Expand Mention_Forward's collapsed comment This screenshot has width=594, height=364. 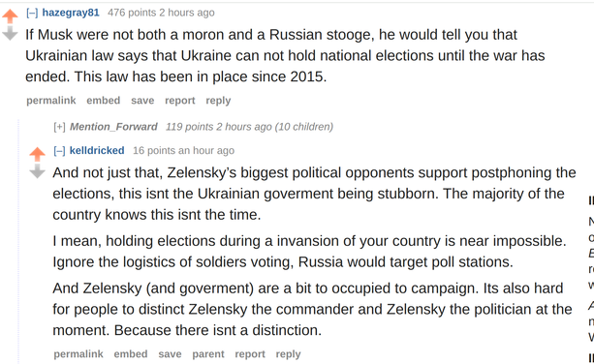coord(59,127)
